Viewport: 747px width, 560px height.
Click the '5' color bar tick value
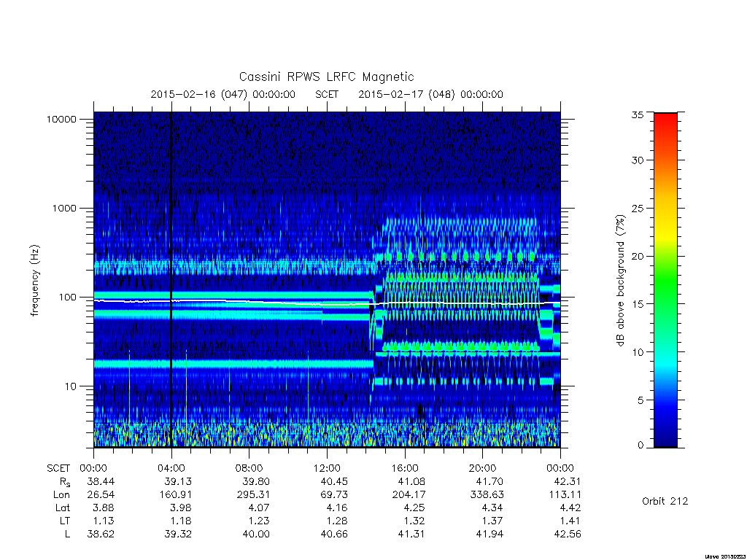[640, 400]
